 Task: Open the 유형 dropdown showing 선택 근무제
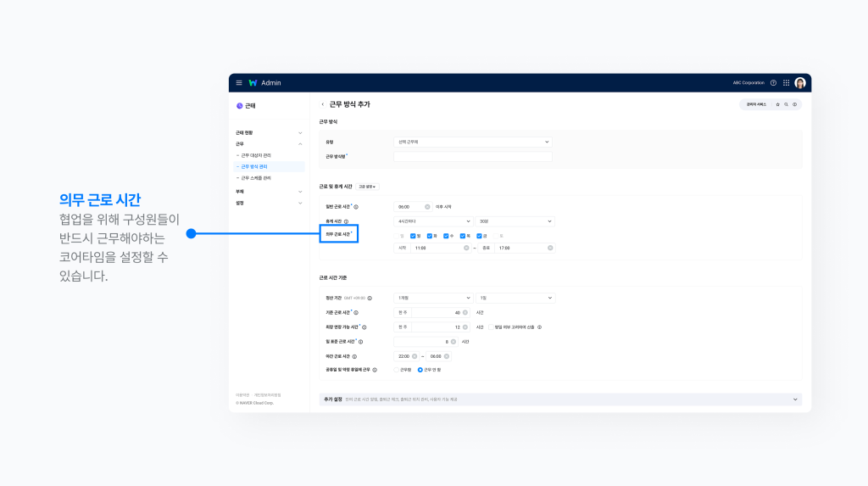473,142
